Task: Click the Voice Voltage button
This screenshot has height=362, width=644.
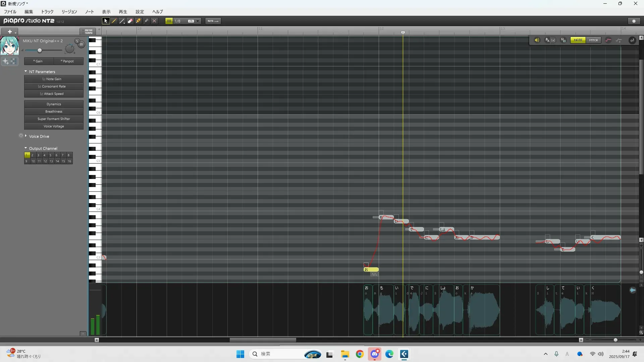Action: tap(54, 126)
